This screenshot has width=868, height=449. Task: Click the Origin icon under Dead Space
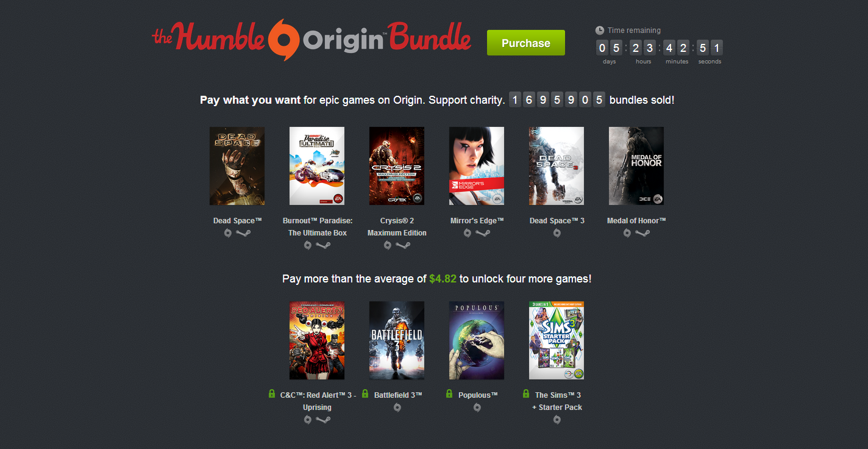click(x=228, y=233)
